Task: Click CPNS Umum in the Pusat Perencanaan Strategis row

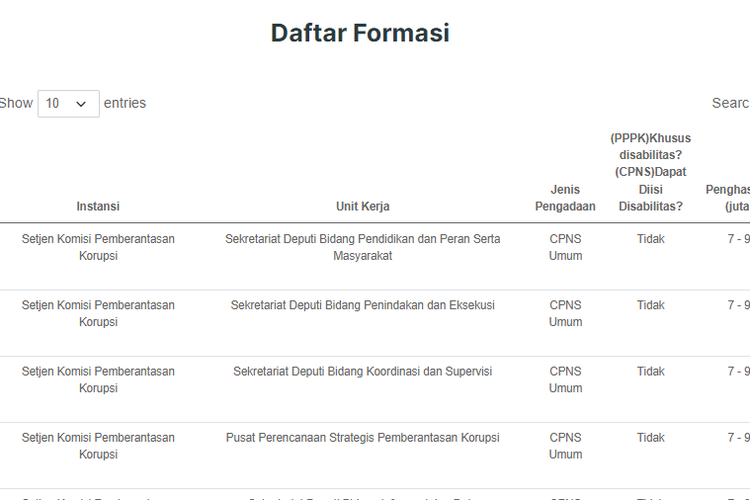Action: [565, 445]
